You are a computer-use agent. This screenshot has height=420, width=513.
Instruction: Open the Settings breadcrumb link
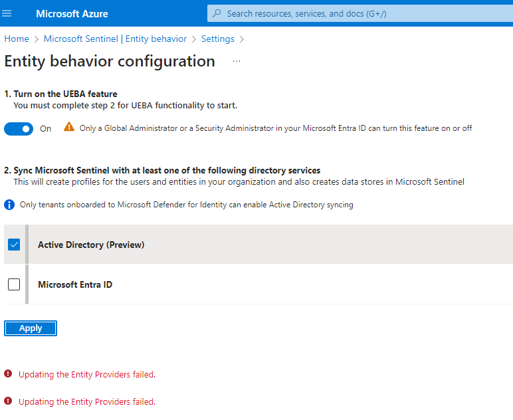(217, 39)
